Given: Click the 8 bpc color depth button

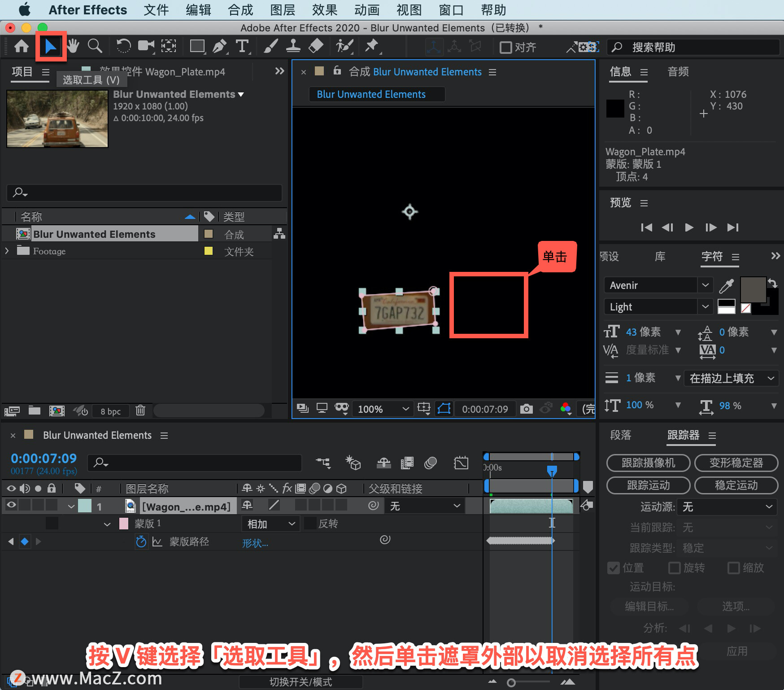Looking at the screenshot, I should (110, 411).
